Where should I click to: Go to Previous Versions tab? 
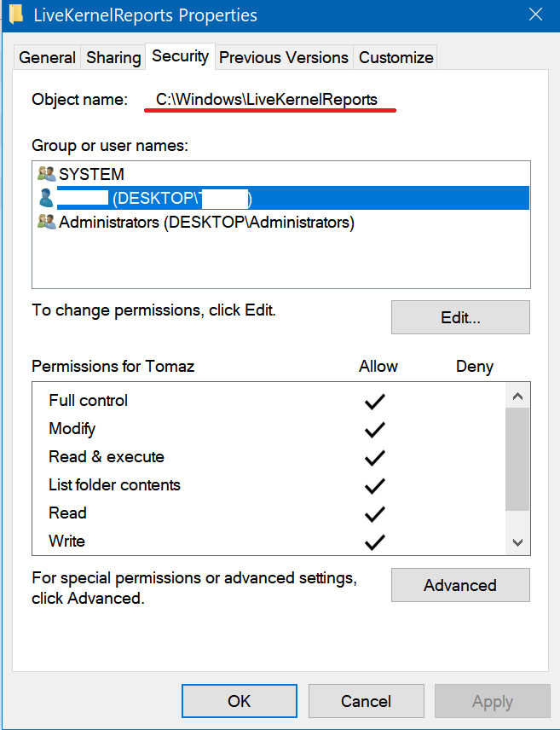[284, 58]
